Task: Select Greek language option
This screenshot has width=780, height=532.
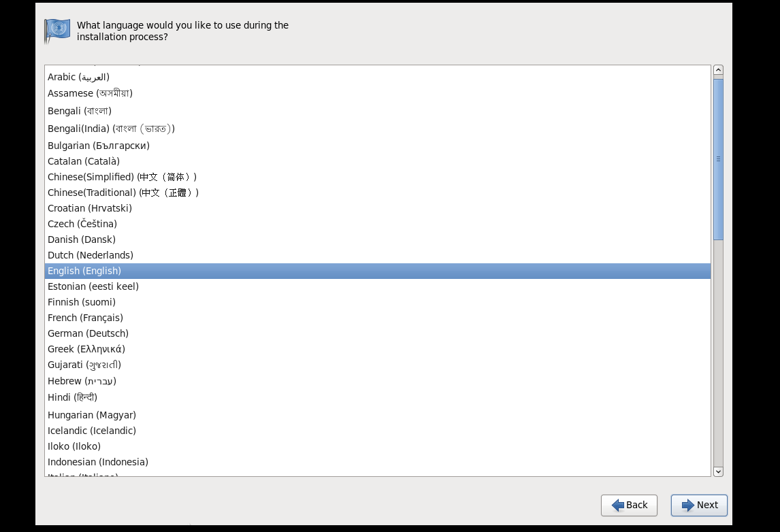Action: 86,349
